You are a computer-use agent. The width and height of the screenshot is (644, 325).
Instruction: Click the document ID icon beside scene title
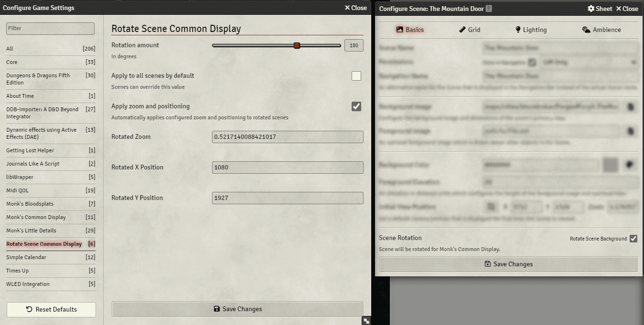click(489, 9)
